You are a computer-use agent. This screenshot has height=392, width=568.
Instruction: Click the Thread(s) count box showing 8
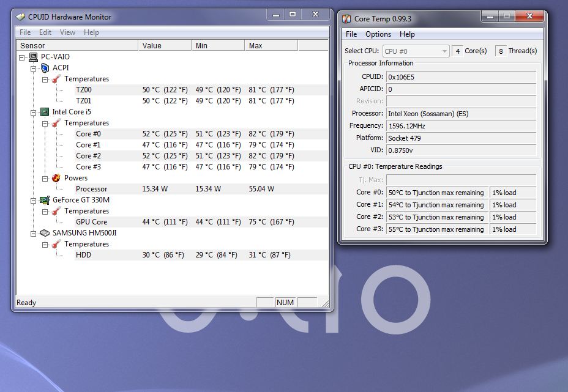(x=501, y=51)
